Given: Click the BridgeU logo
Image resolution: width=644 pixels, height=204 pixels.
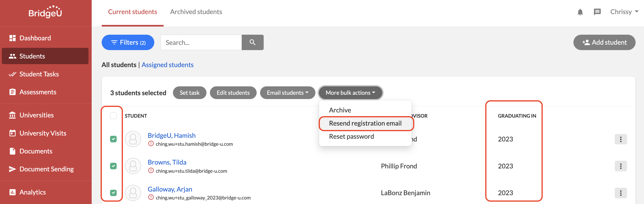Looking at the screenshot, I should coord(45,12).
